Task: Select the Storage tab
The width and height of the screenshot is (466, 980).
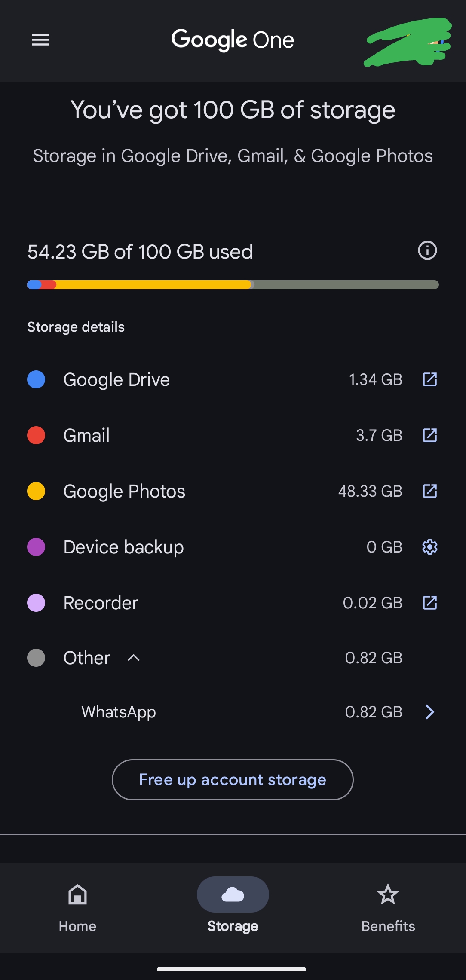Action: [x=233, y=905]
